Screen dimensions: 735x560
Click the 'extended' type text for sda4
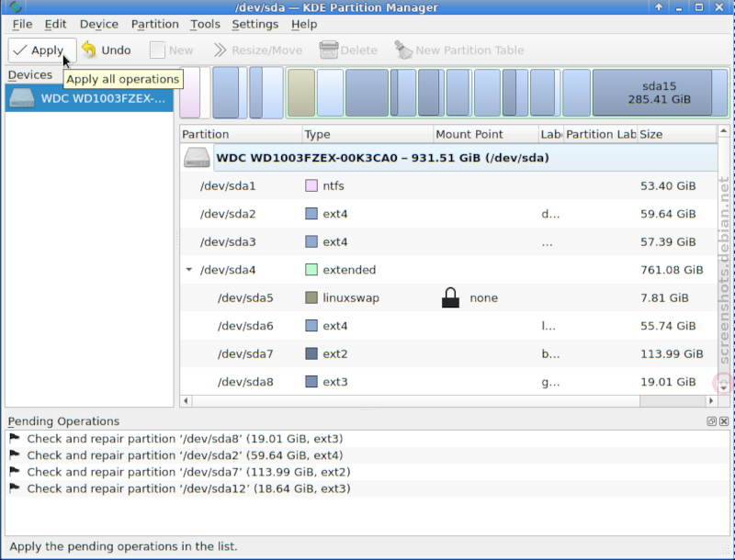point(349,270)
